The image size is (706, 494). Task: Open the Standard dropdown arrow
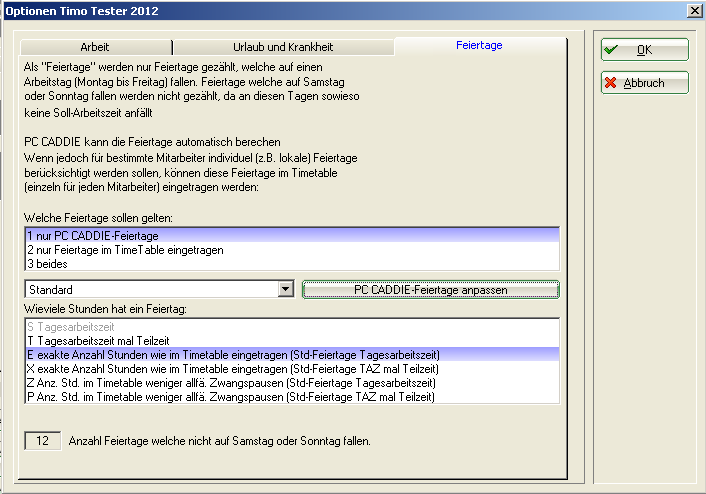[285, 289]
